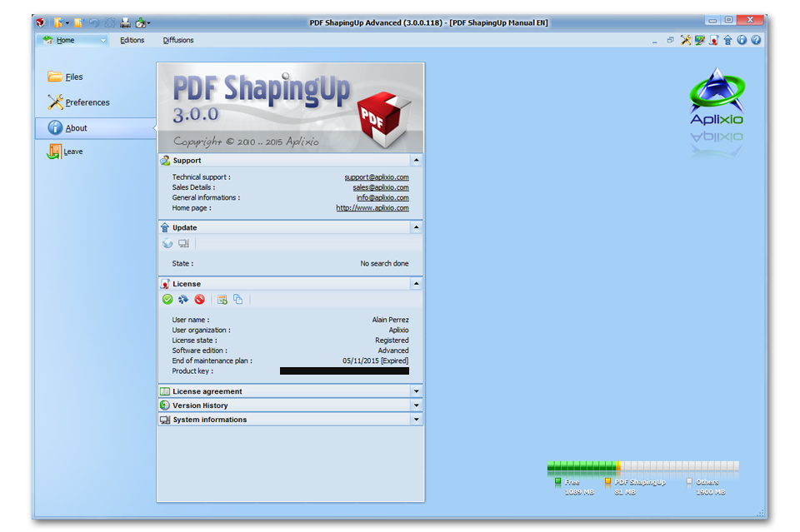Click the full screen frame icon in quick toolbar
Screen dimensions: 800x532
(x=110, y=22)
